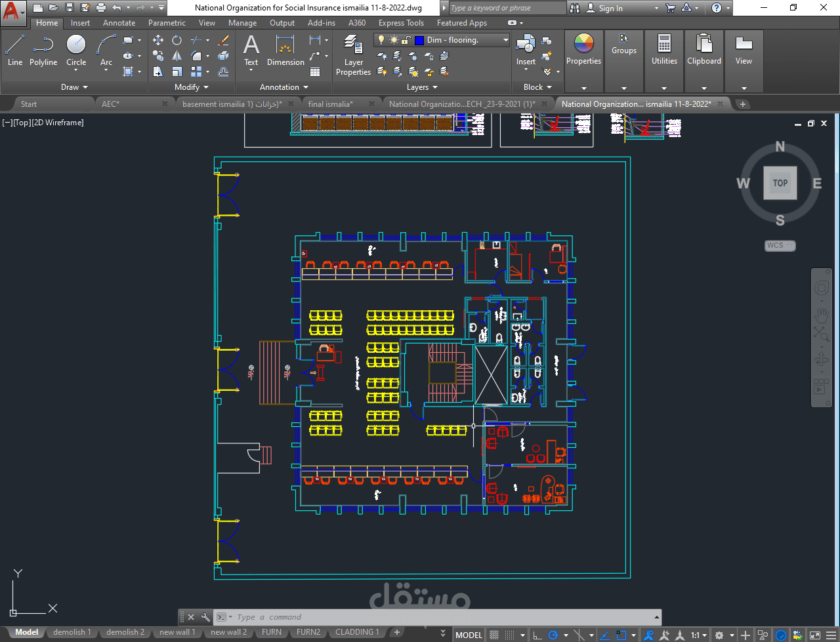Select the Mirror tool in Modify panel
Screen dimensions: 840x642
pyautogui.click(x=177, y=56)
